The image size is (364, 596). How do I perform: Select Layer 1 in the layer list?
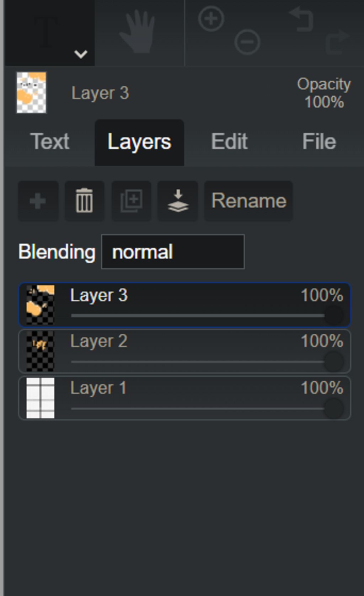point(184,398)
